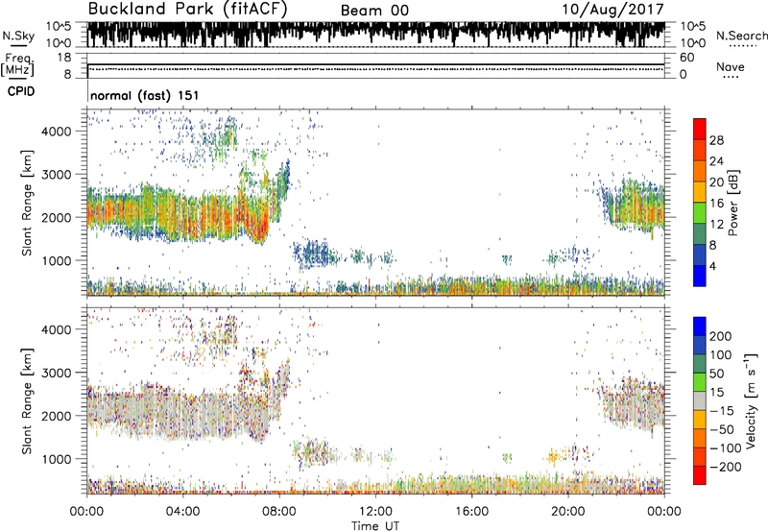Click the '-50' value on Velocity scale
The height and width of the screenshot is (532, 768).
722,429
